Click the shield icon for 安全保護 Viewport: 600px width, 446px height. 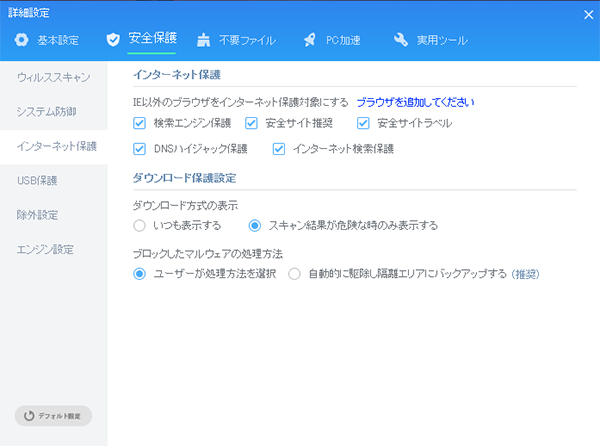[113, 41]
